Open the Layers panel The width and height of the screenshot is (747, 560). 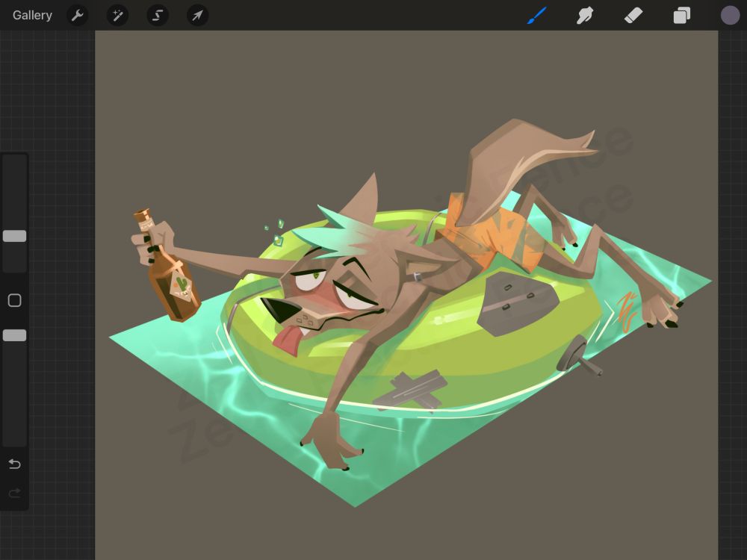click(682, 15)
